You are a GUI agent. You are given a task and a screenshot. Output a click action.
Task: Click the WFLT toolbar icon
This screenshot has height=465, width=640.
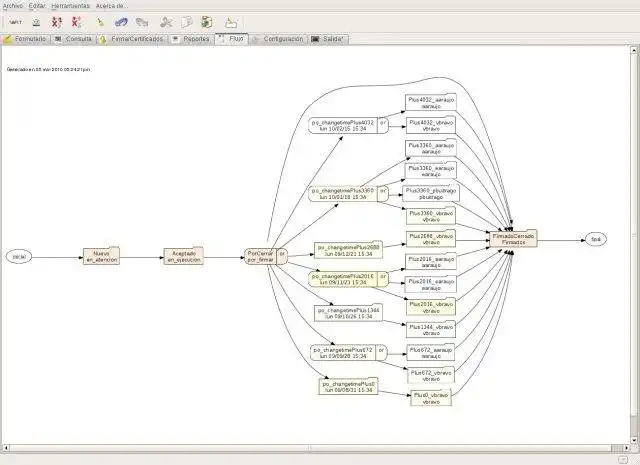pos(16,22)
